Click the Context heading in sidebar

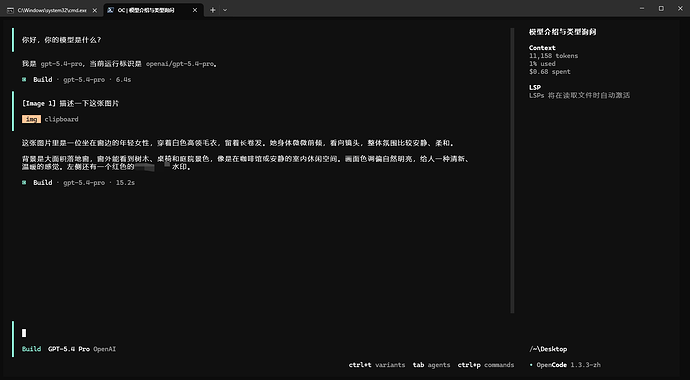coord(542,48)
